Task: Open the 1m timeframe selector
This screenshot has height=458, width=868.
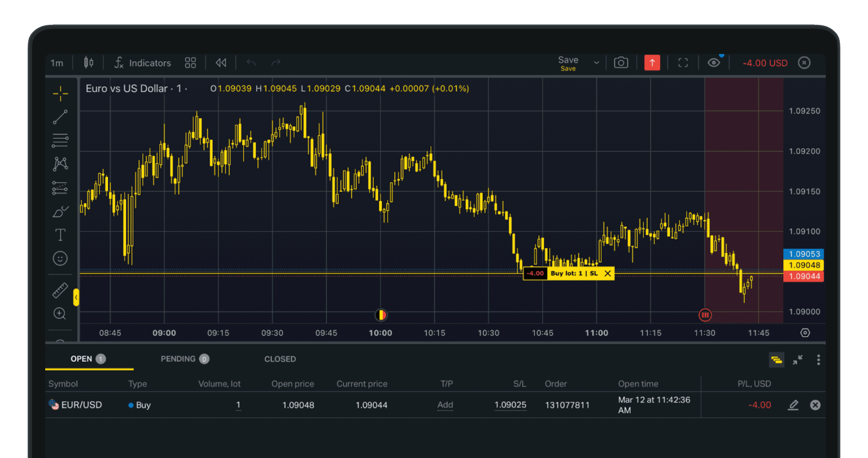Action: click(57, 62)
